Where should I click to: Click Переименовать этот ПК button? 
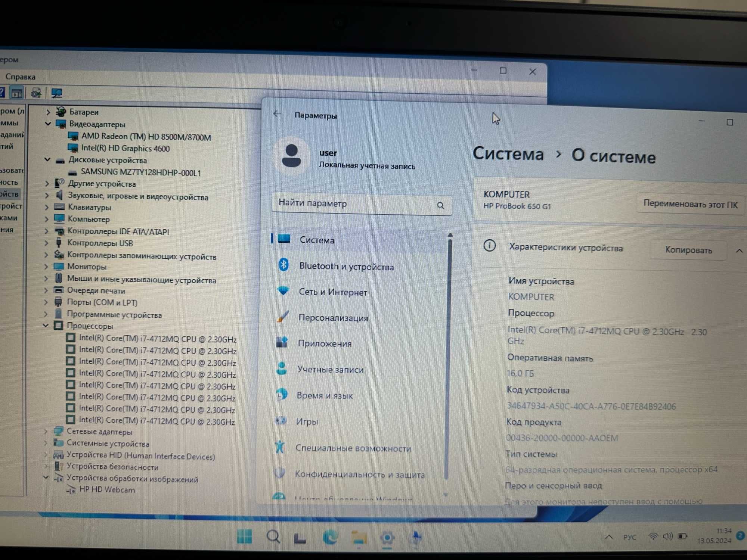click(x=690, y=204)
